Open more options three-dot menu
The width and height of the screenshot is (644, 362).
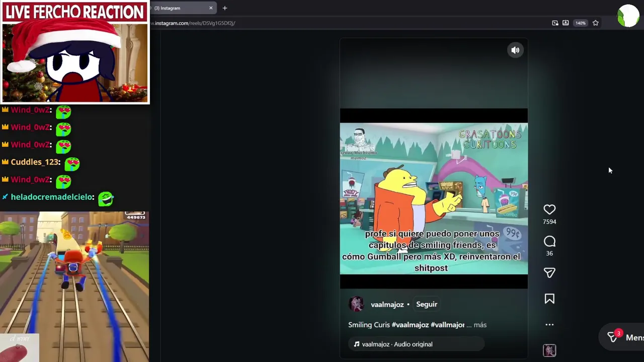[549, 325]
